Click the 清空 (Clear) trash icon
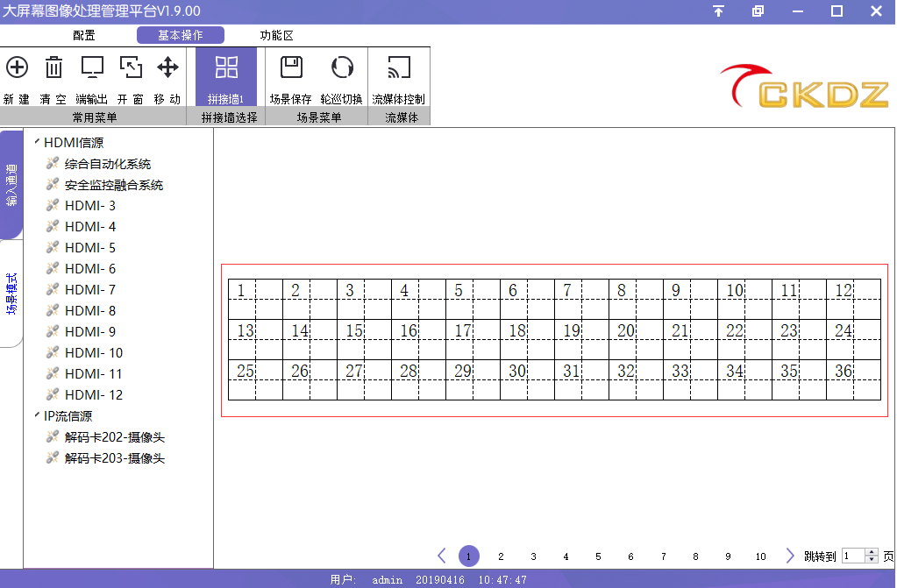 point(54,67)
